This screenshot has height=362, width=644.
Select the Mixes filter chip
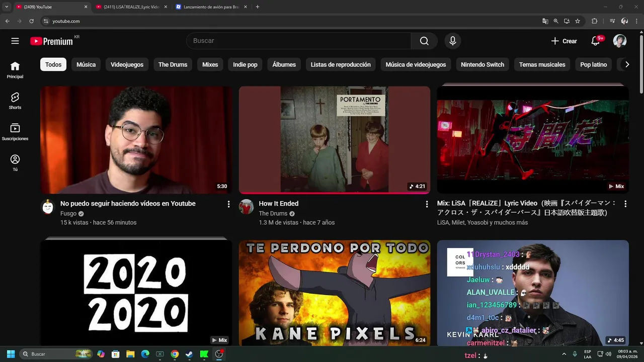210,64
